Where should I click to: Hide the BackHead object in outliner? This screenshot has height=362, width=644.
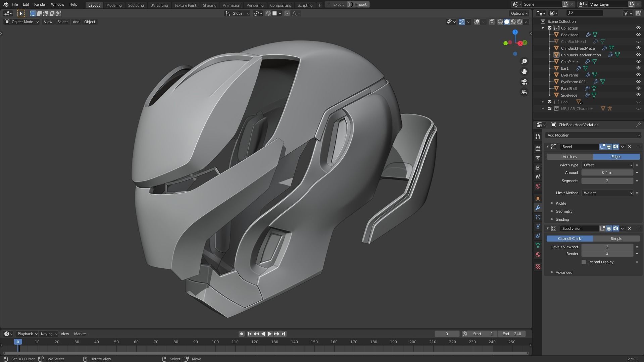(638, 35)
